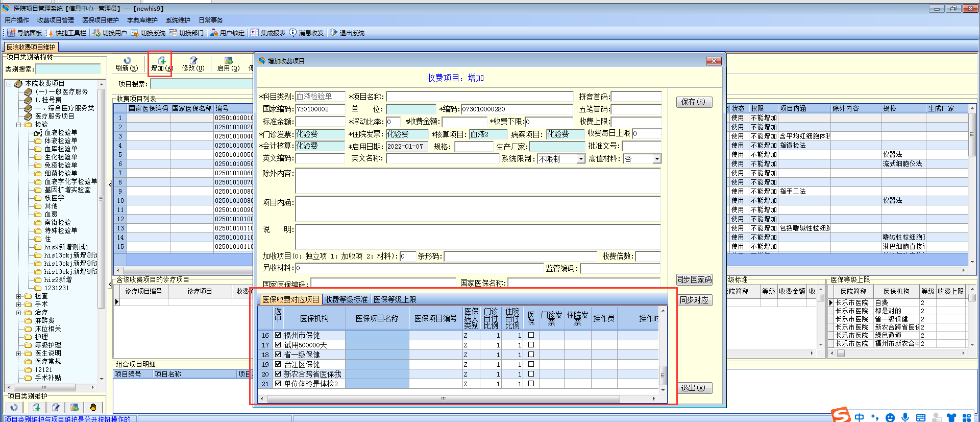The height and width of the screenshot is (422, 980).
Task: Add a category in 项目类别维护 panel
Action: pos(36,407)
